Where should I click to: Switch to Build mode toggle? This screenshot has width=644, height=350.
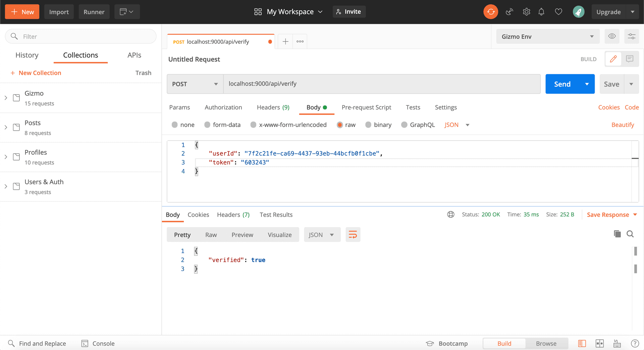504,343
